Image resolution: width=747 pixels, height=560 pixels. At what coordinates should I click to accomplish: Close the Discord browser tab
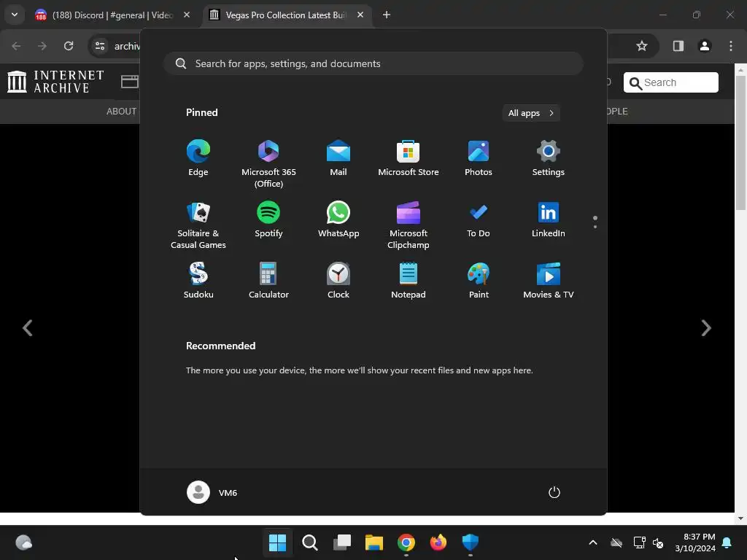tap(187, 15)
